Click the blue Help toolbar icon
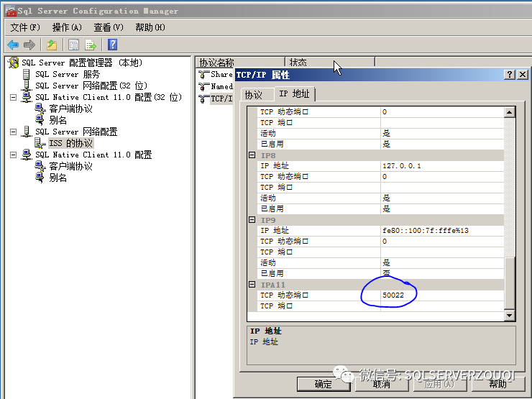 [x=112, y=45]
